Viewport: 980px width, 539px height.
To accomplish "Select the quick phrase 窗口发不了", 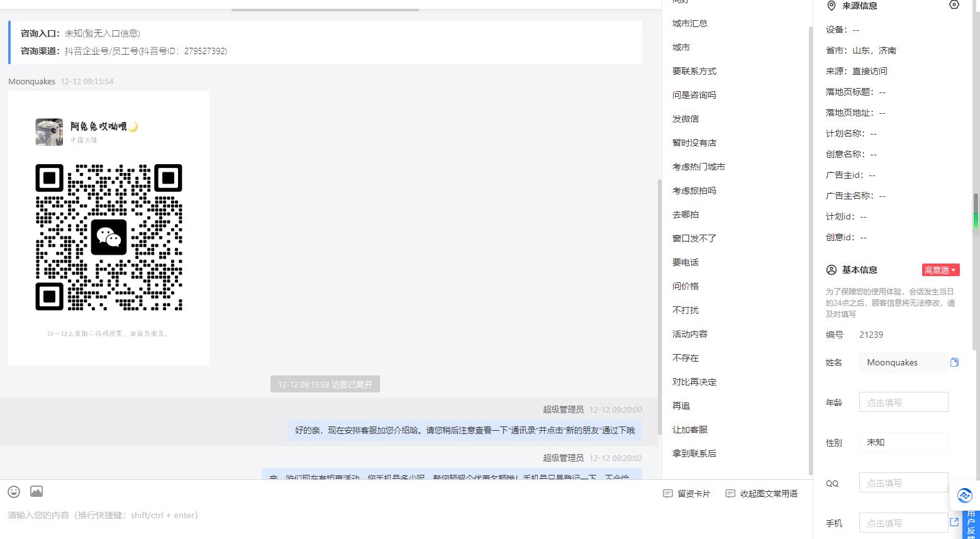I will pos(694,238).
